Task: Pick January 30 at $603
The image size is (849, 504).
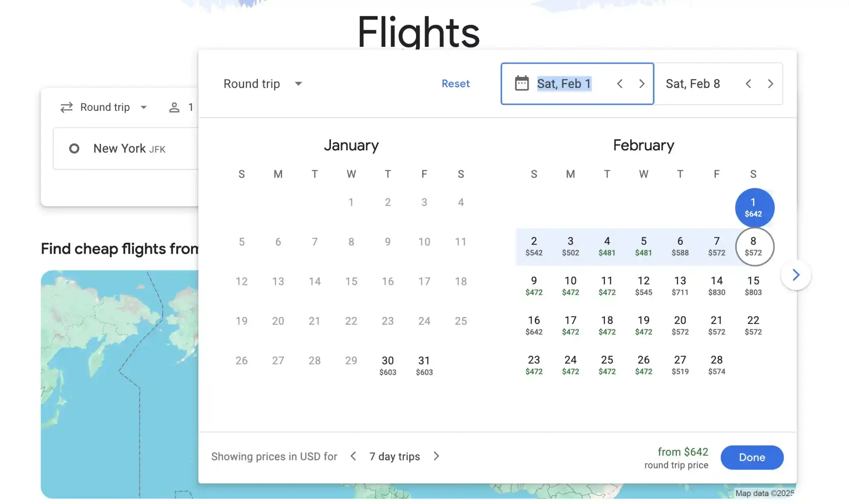Action: 387,366
